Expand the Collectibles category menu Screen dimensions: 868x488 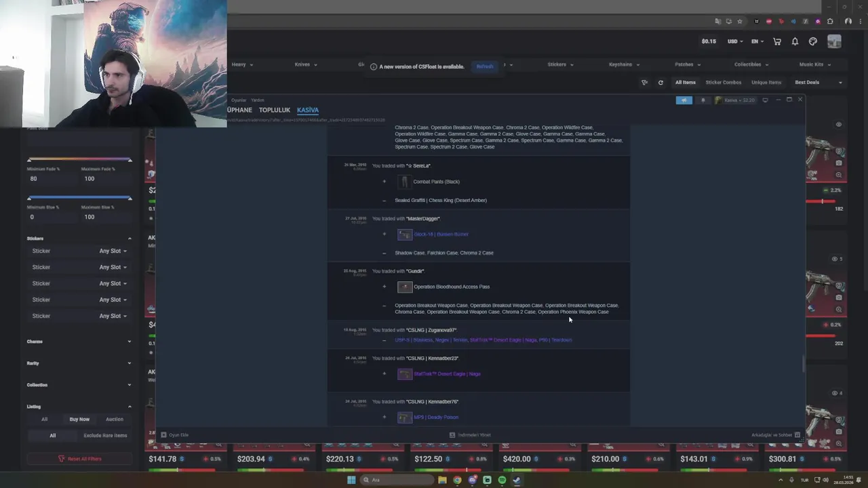tap(751, 64)
